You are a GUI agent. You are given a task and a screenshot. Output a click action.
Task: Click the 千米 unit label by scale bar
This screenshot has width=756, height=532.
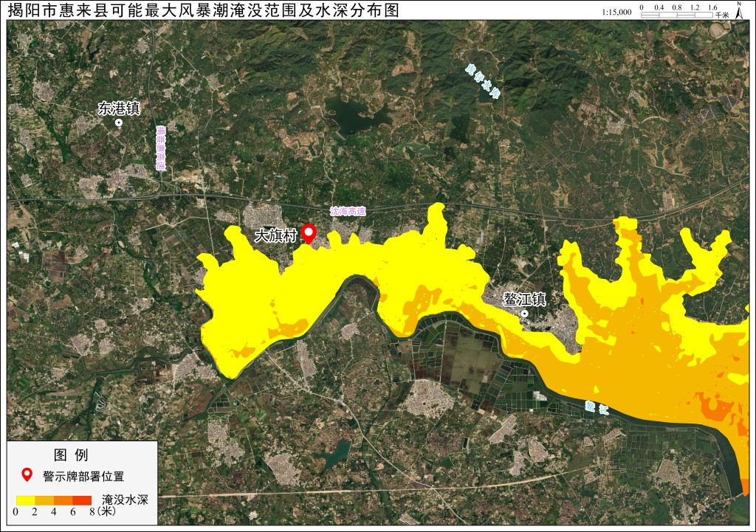[722, 15]
